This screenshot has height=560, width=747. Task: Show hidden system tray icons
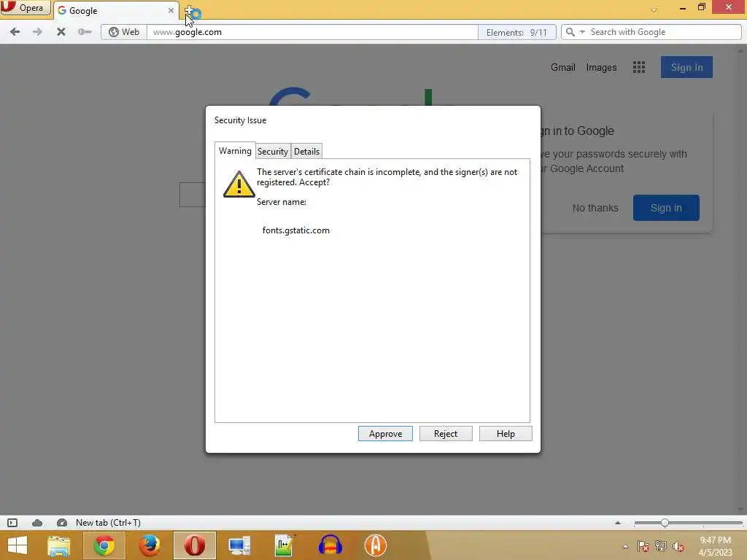[x=625, y=546]
